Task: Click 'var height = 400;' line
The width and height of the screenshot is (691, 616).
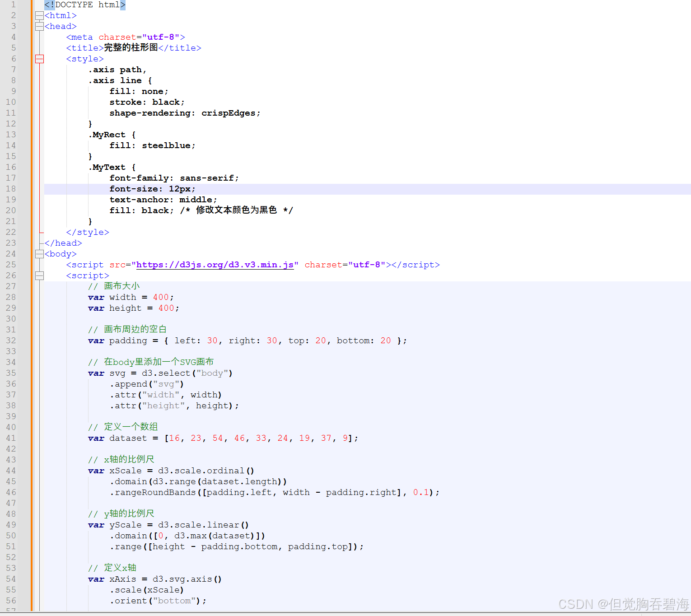Action: pyautogui.click(x=133, y=308)
